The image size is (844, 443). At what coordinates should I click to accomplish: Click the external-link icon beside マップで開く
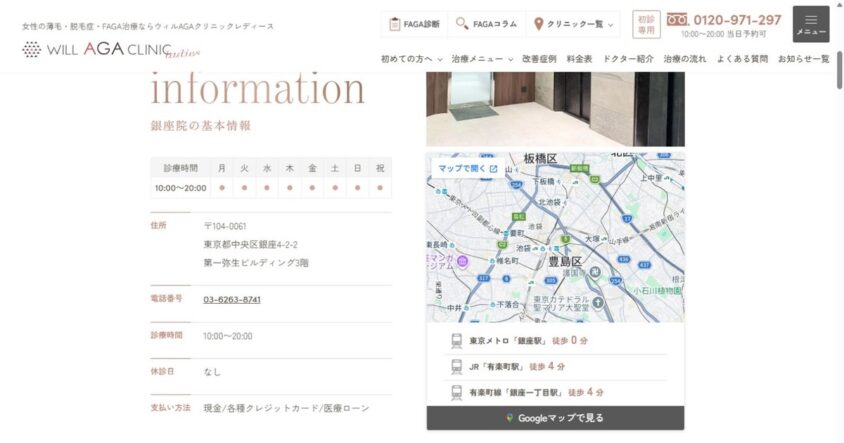493,168
